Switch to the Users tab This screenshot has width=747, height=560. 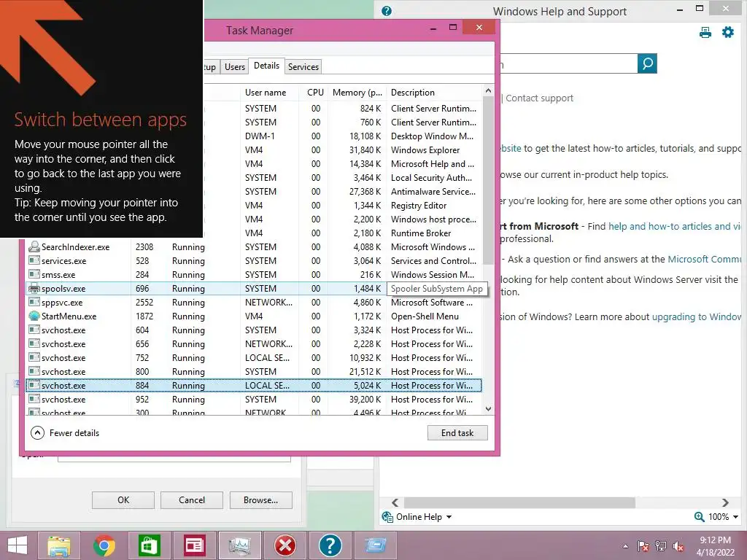pyautogui.click(x=235, y=66)
